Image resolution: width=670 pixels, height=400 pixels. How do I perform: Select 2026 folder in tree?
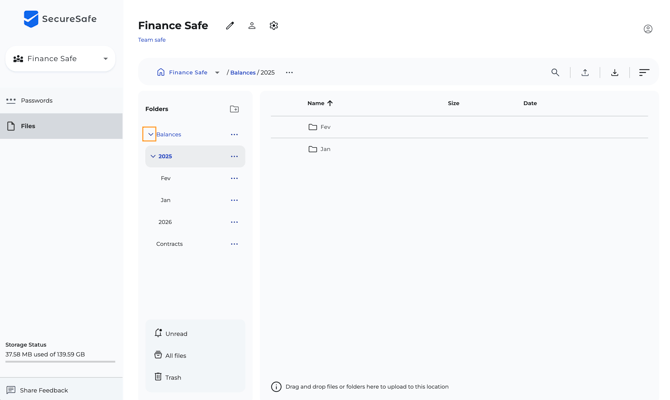[x=165, y=222]
